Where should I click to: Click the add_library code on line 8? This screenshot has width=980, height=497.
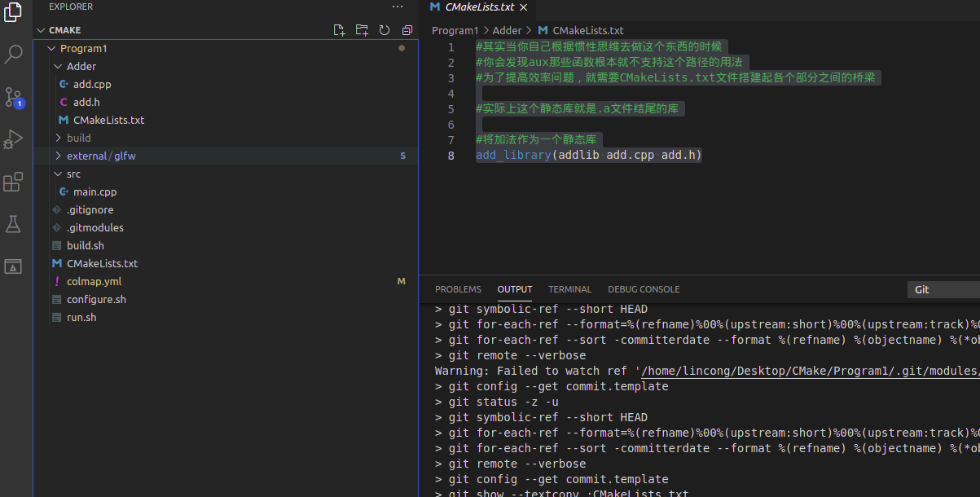coord(588,155)
